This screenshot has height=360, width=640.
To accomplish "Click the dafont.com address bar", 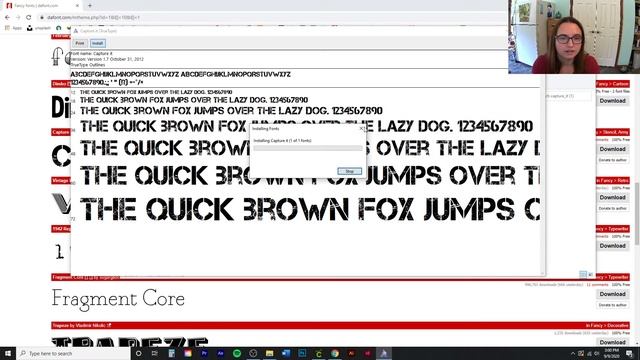I will point(269,18).
